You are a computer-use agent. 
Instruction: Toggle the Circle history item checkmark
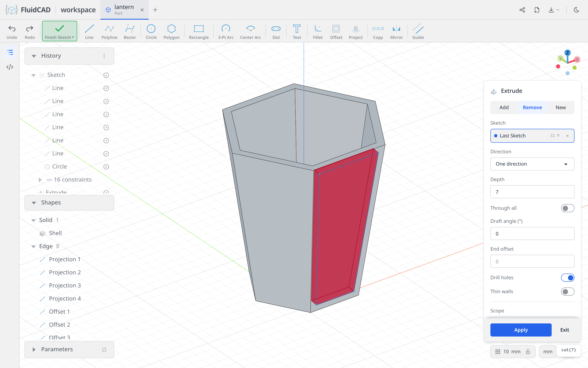[x=106, y=167]
